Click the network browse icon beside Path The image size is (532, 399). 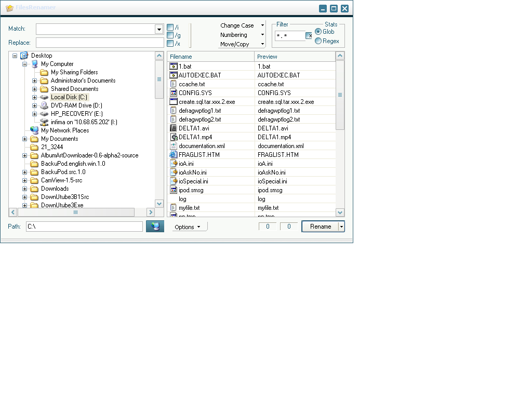tap(155, 227)
